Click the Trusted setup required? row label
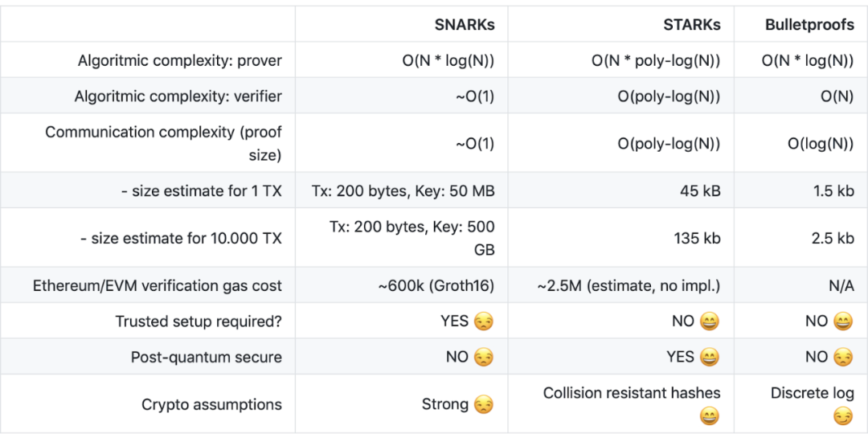This screenshot has height=434, width=868. coord(199,321)
